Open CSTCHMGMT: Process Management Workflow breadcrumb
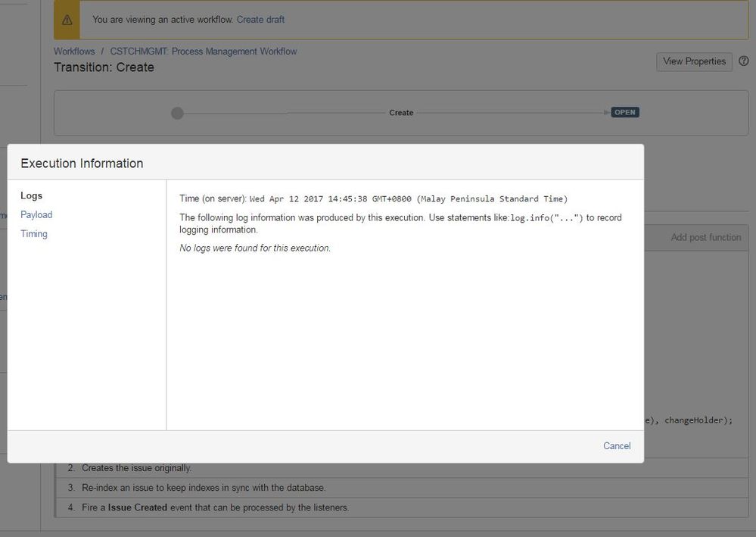This screenshot has height=537, width=756. pos(204,52)
